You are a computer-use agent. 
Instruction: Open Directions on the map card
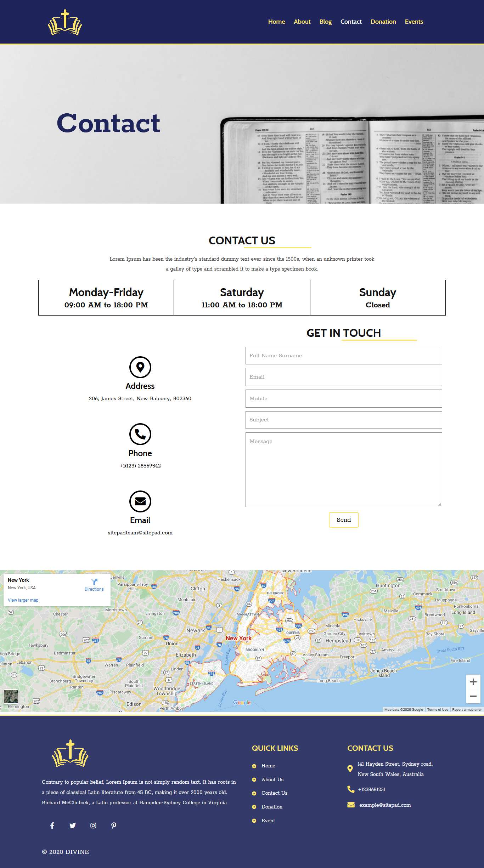(x=94, y=585)
